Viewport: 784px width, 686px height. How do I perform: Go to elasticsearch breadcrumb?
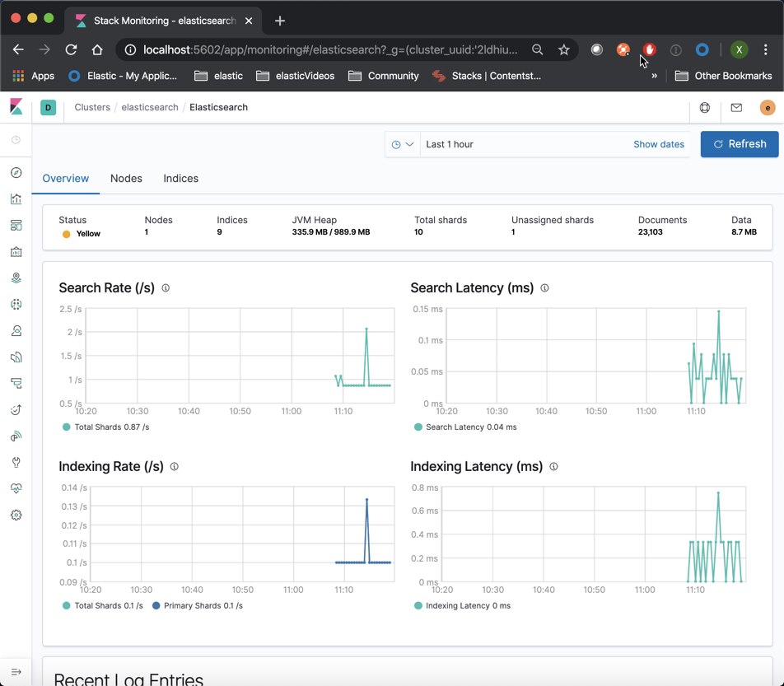click(x=150, y=108)
